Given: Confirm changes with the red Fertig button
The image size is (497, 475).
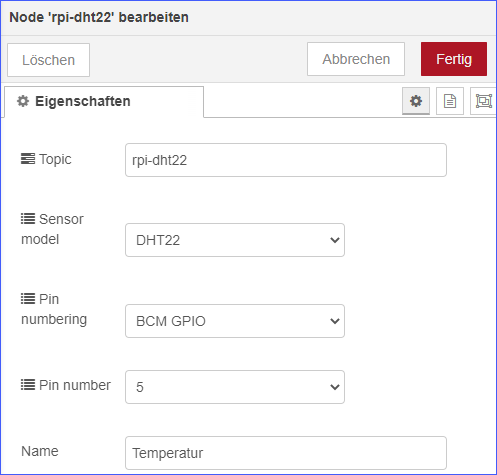Looking at the screenshot, I should pyautogui.click(x=454, y=59).
